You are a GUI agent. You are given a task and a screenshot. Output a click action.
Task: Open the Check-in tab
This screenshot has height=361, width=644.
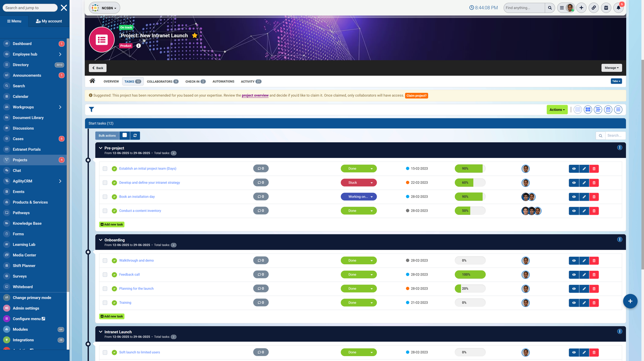click(195, 81)
